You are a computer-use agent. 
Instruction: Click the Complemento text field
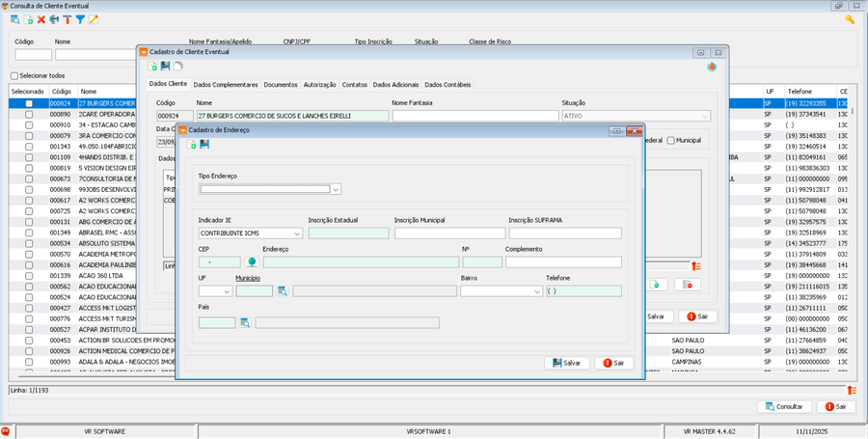(x=563, y=261)
